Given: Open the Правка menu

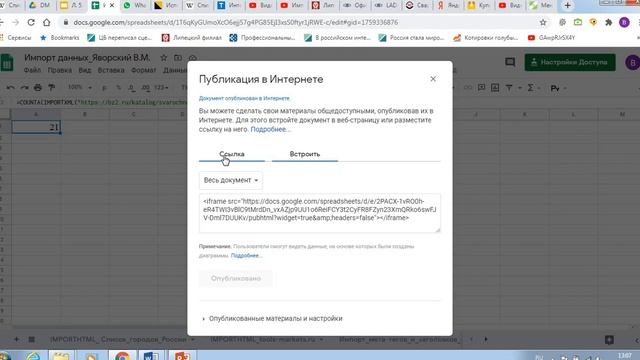Looking at the screenshot, I should pyautogui.click(x=60, y=70).
